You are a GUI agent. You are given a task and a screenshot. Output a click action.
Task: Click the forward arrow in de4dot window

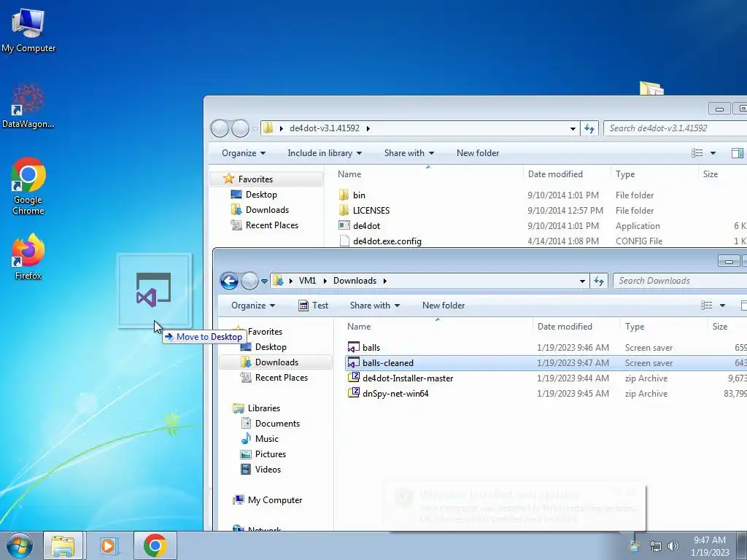[239, 128]
